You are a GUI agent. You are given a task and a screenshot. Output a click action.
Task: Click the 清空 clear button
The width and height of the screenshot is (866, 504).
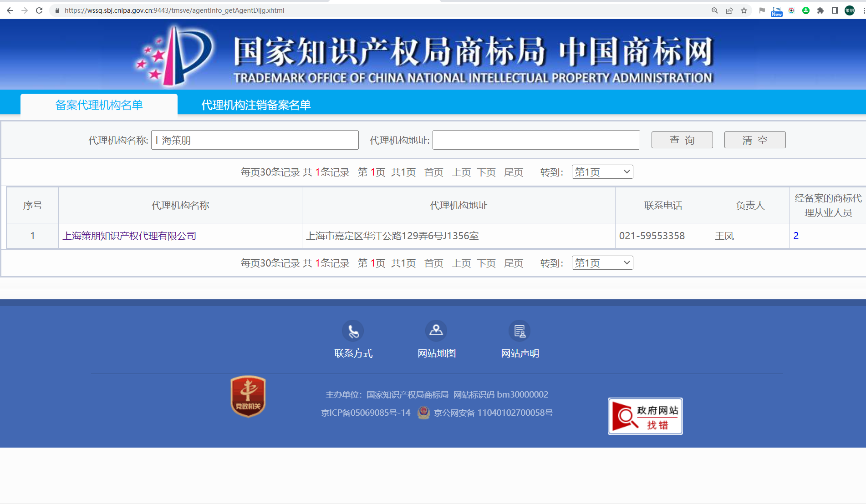click(754, 140)
